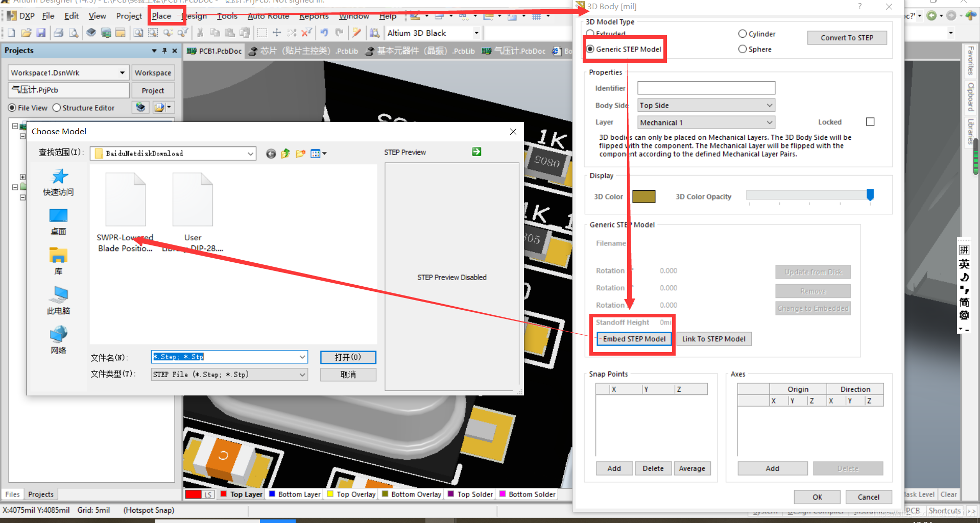Open 此电脑 This PC shortcut in dialog
The image size is (980, 523).
58,301
